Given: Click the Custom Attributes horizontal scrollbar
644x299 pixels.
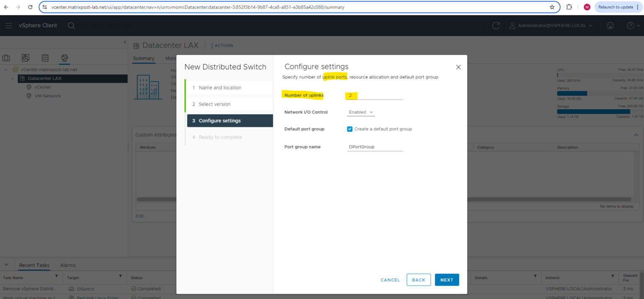Looking at the screenshot, I should pyautogui.click(x=383, y=199).
